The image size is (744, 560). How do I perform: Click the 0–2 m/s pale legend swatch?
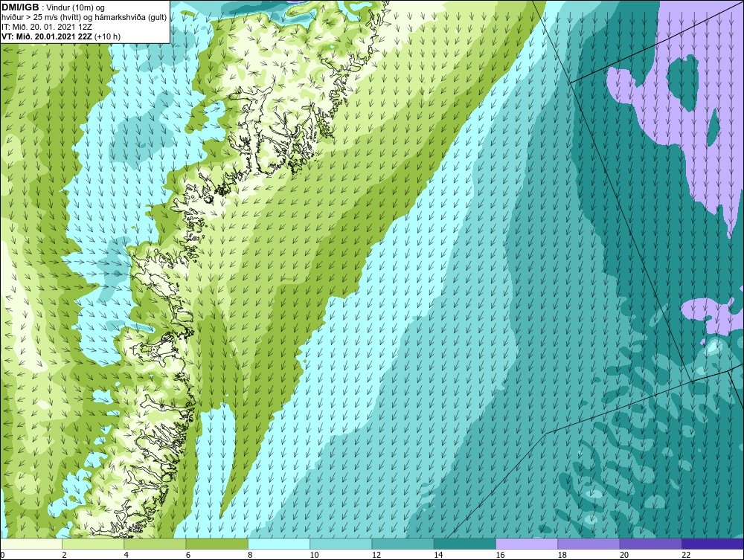pos(31,544)
